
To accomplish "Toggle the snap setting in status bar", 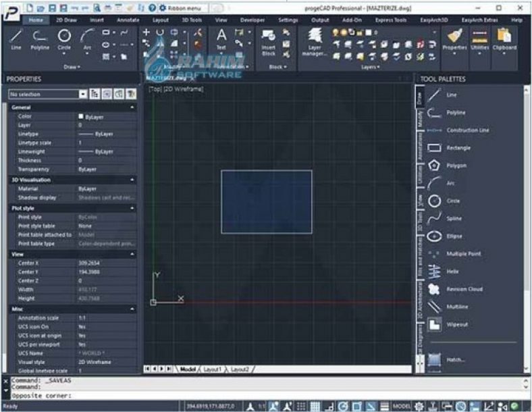I will [301, 406].
